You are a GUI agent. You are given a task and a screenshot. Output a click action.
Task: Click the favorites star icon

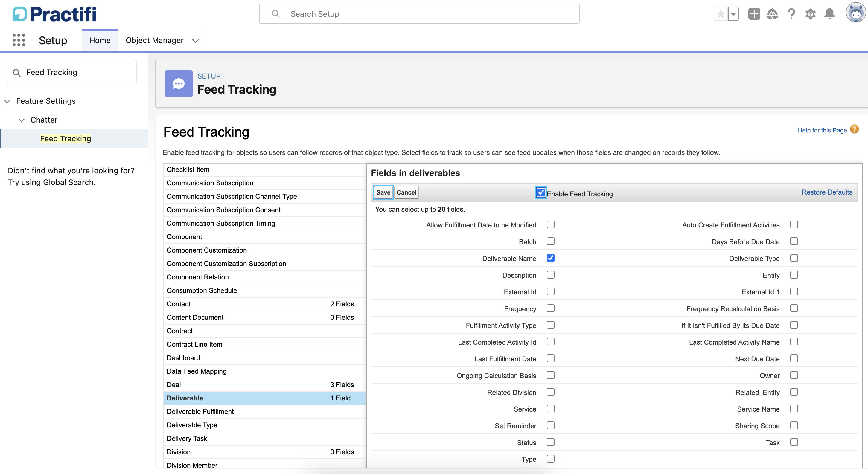[x=721, y=14]
